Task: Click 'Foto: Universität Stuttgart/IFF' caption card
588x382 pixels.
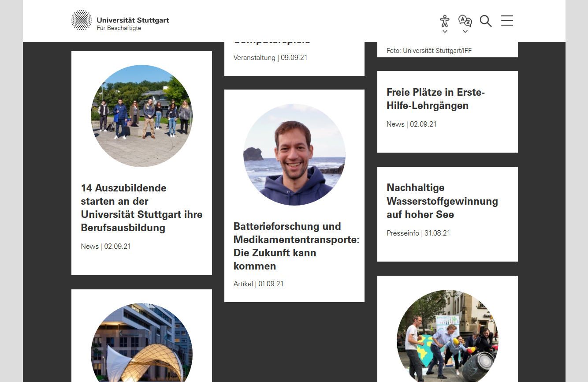Action: [447, 49]
